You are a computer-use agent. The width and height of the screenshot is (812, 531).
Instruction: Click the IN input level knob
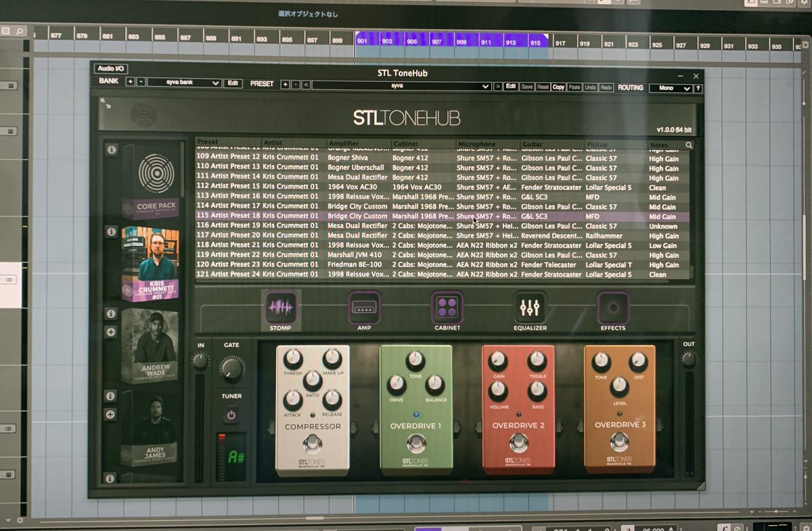(x=200, y=361)
